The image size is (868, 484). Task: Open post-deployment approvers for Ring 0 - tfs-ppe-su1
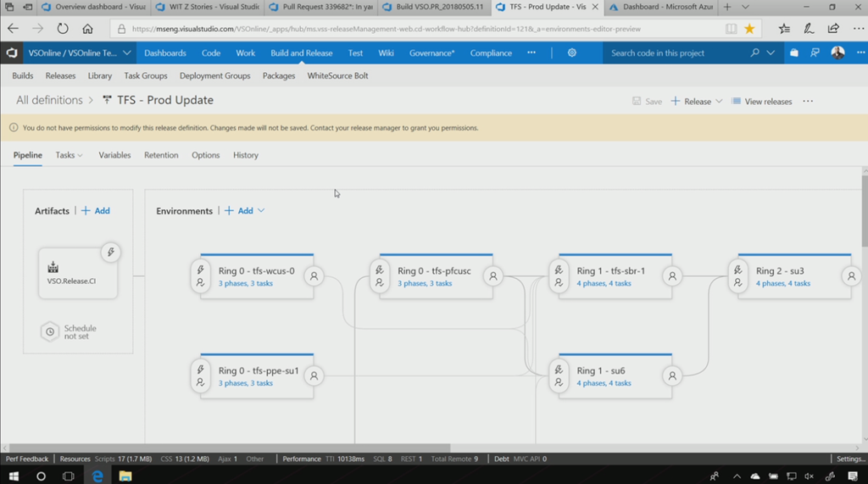[x=314, y=376]
